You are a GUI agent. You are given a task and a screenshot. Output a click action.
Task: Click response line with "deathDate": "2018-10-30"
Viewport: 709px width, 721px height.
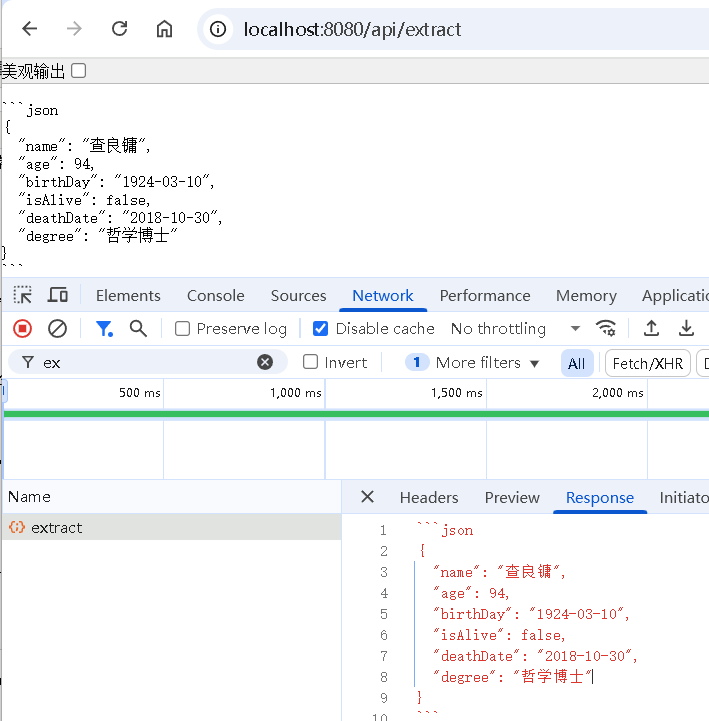(x=535, y=656)
